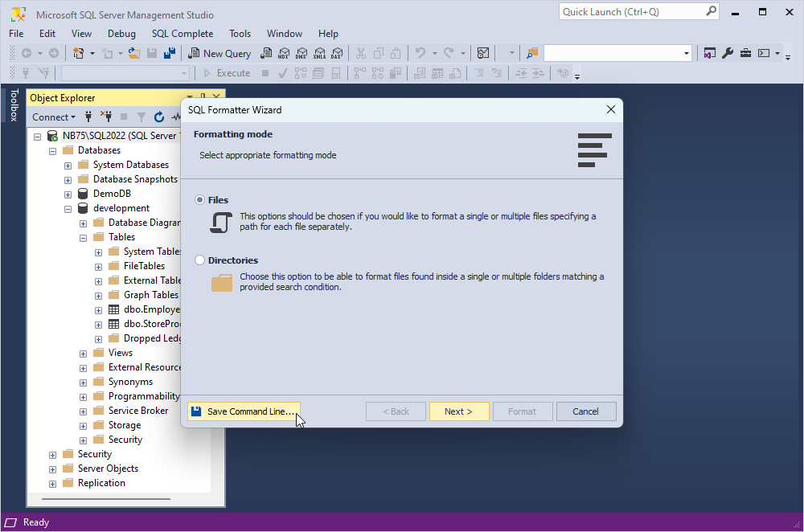Open the search combo box dropdown in toolbar

click(686, 53)
